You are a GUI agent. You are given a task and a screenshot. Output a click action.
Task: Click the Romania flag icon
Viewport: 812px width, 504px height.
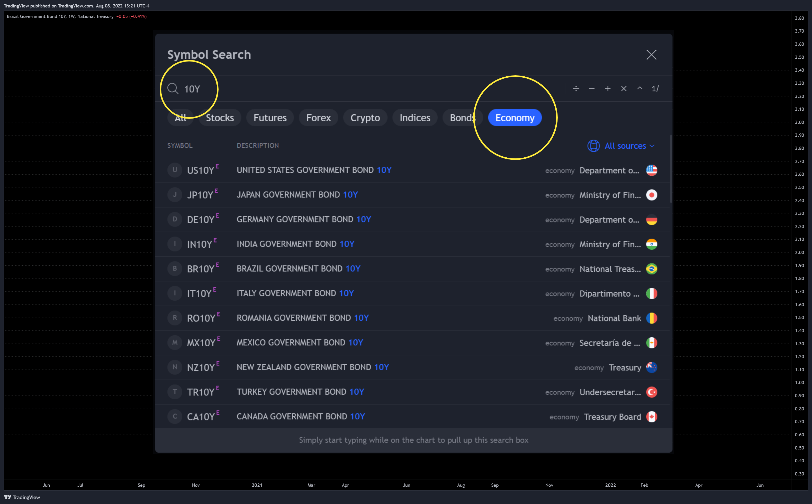pos(652,318)
